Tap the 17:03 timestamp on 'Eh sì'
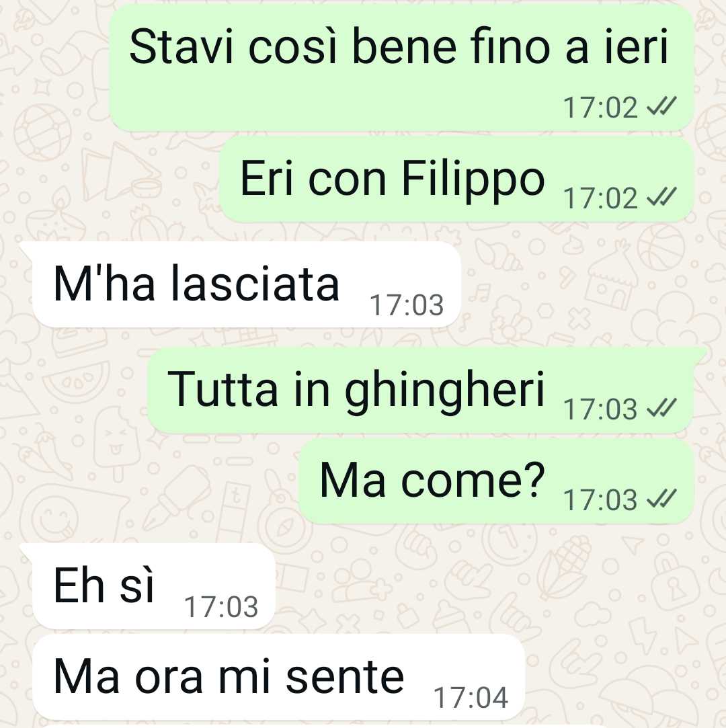 tap(221, 607)
